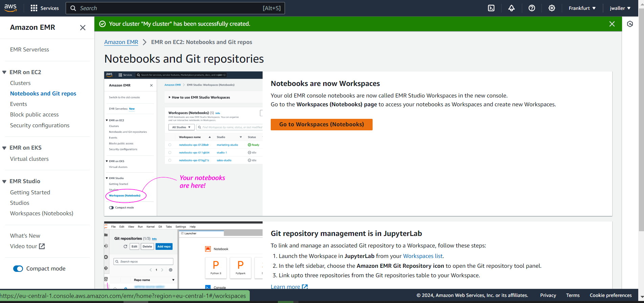Collapse the EMR on EKS section
644x303 pixels.
(x=4, y=148)
